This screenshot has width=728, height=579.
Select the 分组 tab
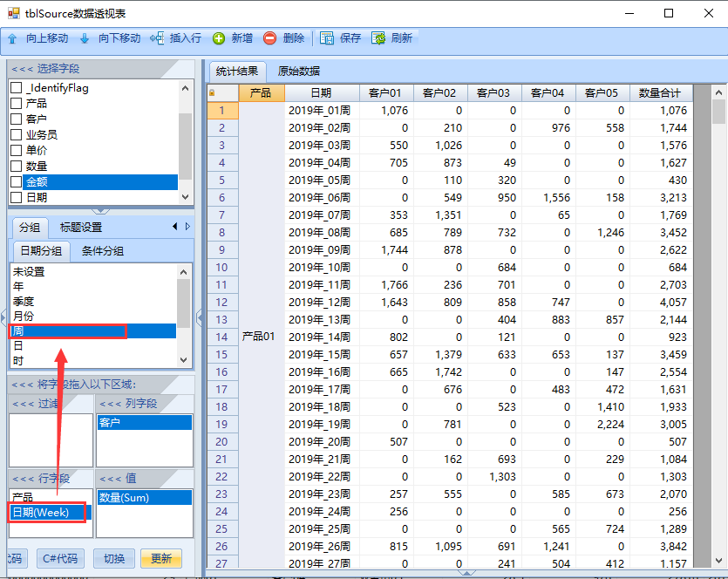(30, 228)
